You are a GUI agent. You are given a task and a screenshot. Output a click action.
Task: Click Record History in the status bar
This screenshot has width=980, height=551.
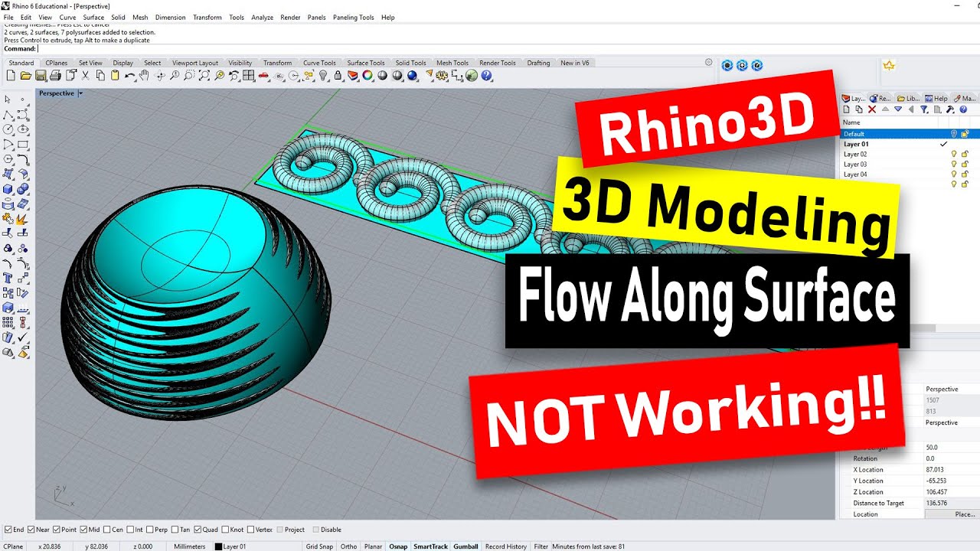point(505,546)
